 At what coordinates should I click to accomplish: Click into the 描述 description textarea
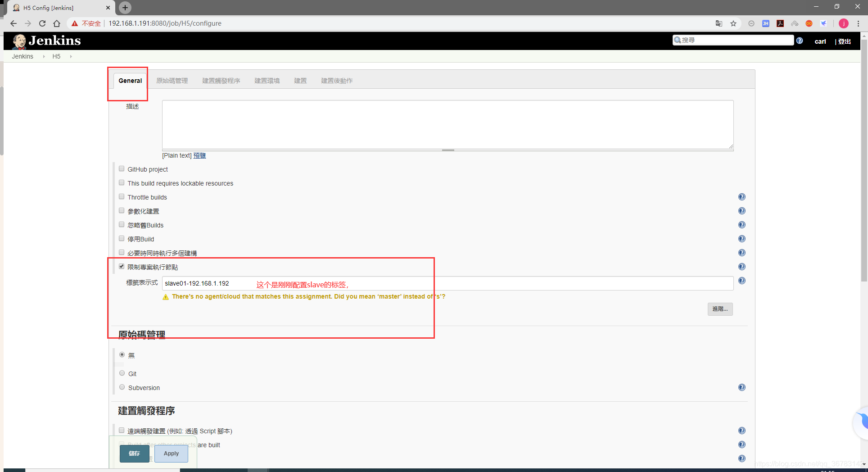(x=448, y=125)
